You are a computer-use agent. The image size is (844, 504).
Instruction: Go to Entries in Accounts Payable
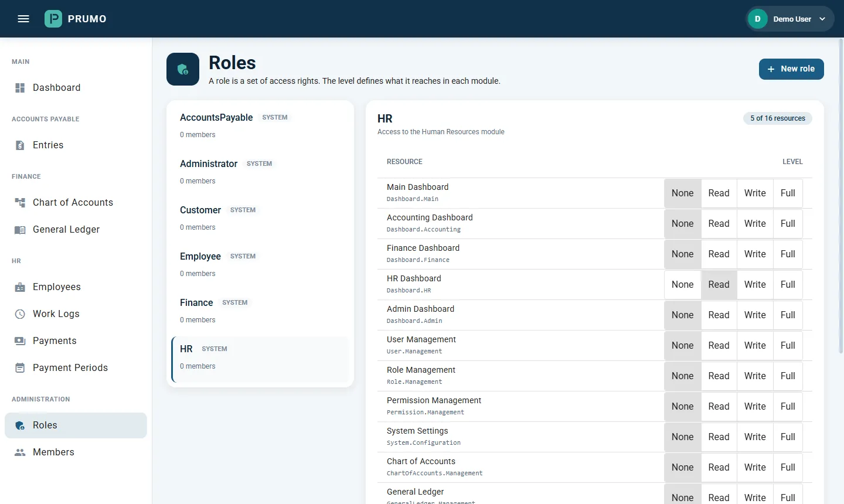[76, 145]
